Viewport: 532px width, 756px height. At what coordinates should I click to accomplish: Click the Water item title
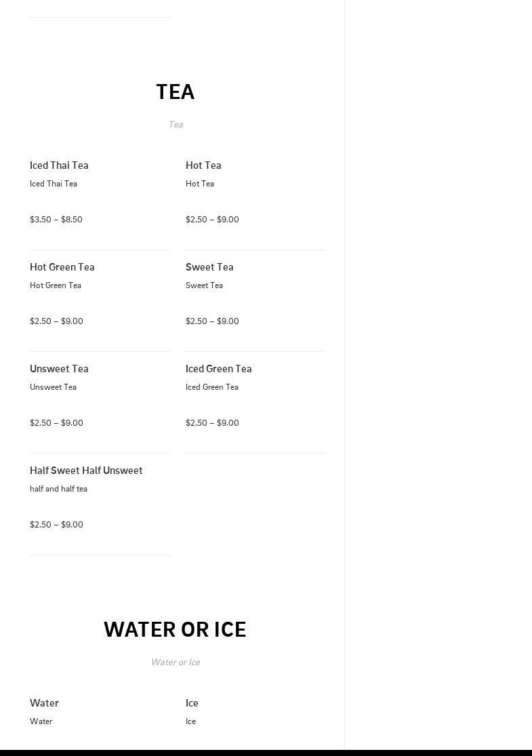click(44, 703)
